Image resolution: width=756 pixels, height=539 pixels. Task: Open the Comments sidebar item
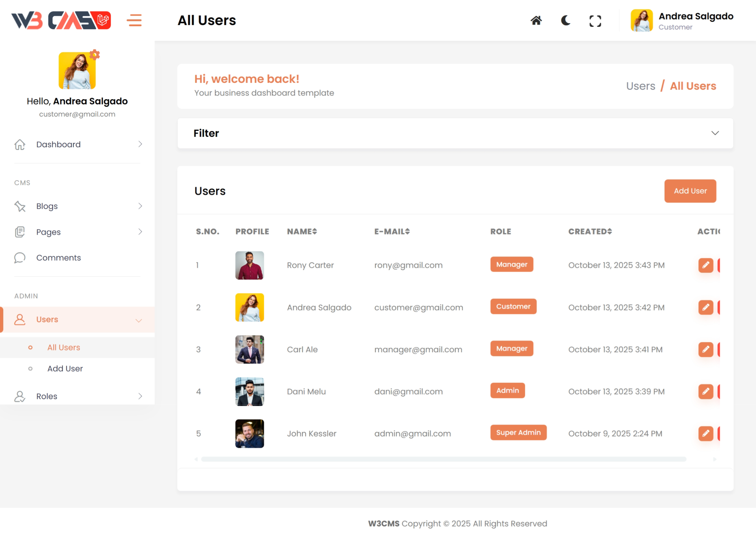click(58, 258)
